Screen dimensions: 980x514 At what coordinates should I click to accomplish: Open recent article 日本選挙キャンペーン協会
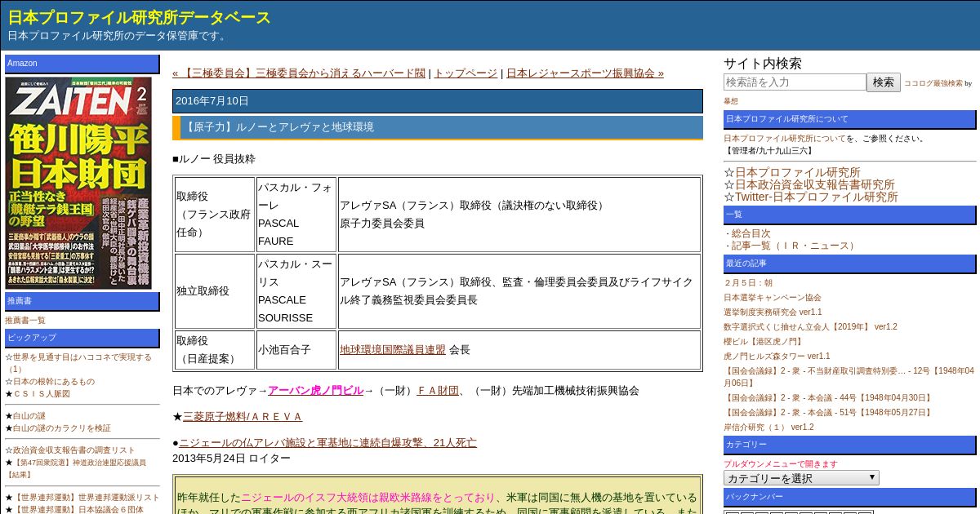(x=773, y=297)
